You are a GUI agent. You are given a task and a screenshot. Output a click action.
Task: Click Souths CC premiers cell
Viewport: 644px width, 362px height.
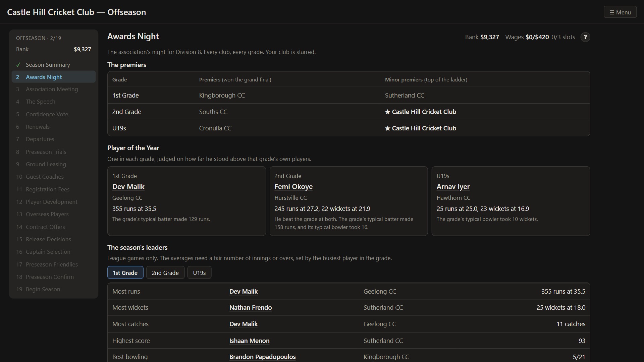click(x=213, y=112)
